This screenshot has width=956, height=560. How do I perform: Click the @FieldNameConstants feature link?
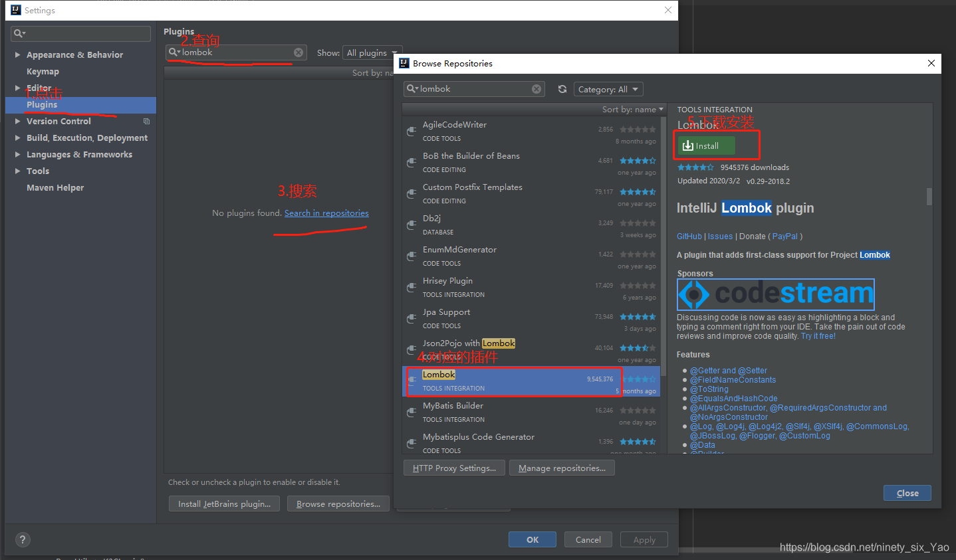733,380
